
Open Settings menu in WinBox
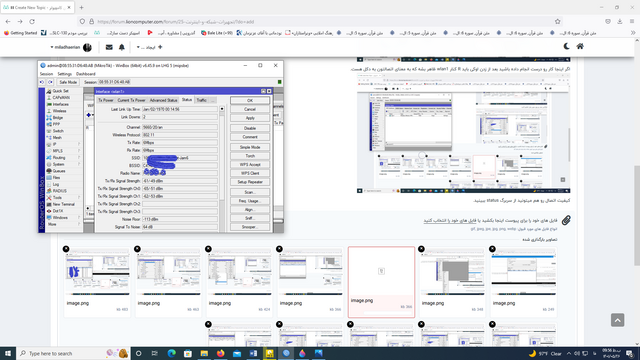pyautogui.click(x=64, y=74)
